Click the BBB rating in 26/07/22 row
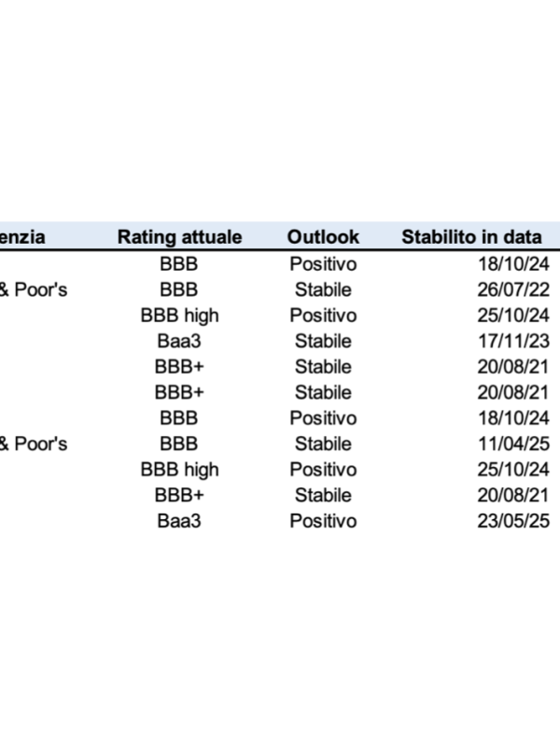560x747 pixels. coord(178,289)
